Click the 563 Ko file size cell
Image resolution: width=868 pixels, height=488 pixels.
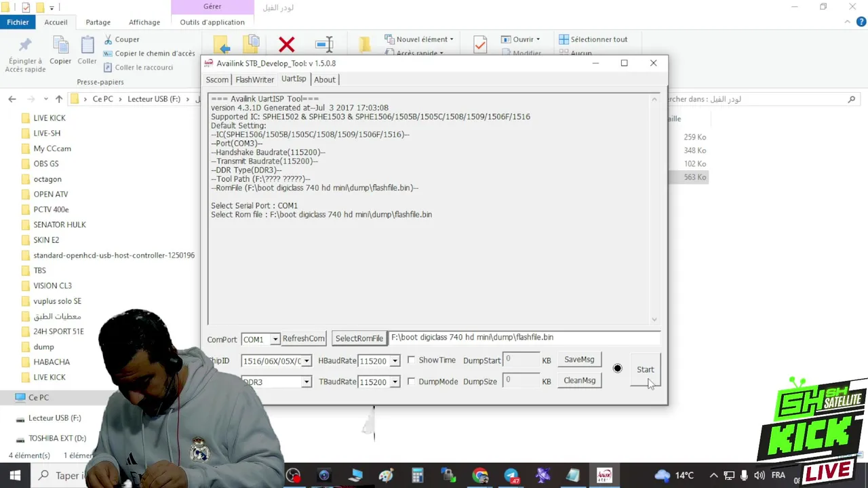(x=695, y=177)
